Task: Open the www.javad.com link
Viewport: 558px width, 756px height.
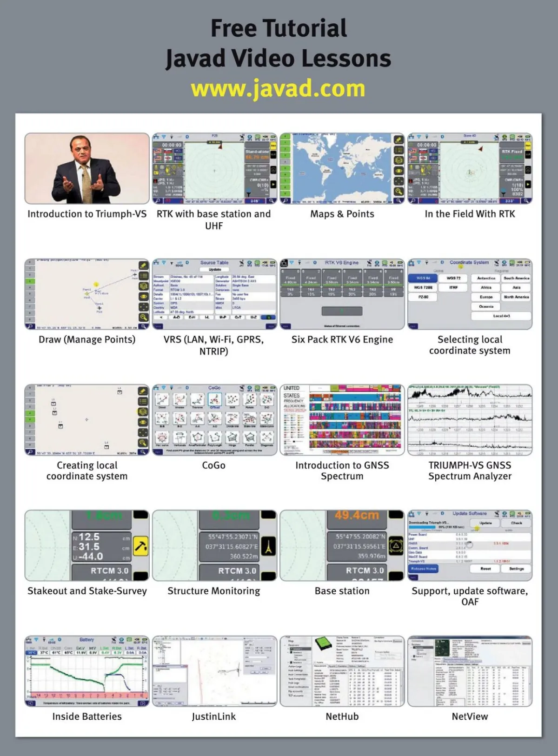Action: 278,88
